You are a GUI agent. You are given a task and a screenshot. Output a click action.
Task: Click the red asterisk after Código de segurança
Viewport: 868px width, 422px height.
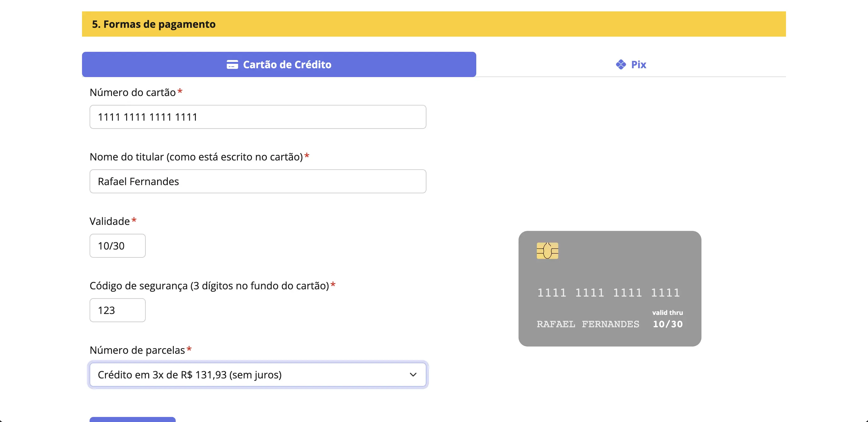click(333, 285)
